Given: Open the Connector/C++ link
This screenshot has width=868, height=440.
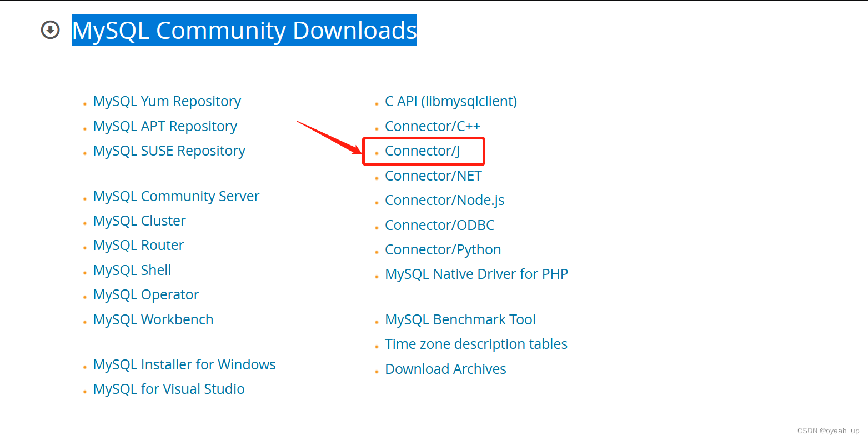Looking at the screenshot, I should pyautogui.click(x=433, y=127).
